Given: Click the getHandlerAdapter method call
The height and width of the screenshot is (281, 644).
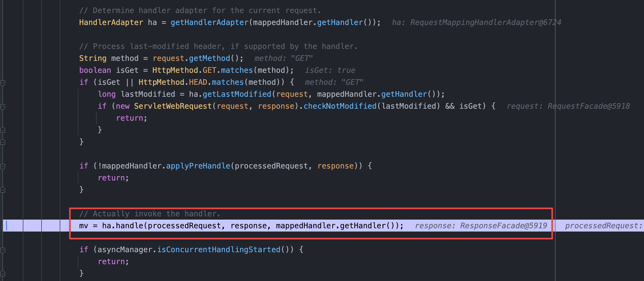Looking at the screenshot, I should pyautogui.click(x=209, y=23).
